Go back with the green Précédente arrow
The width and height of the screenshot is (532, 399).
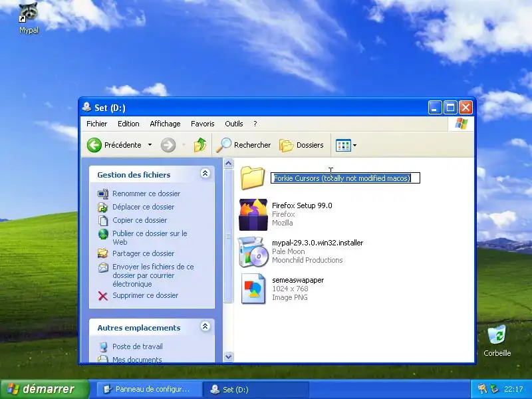94,145
